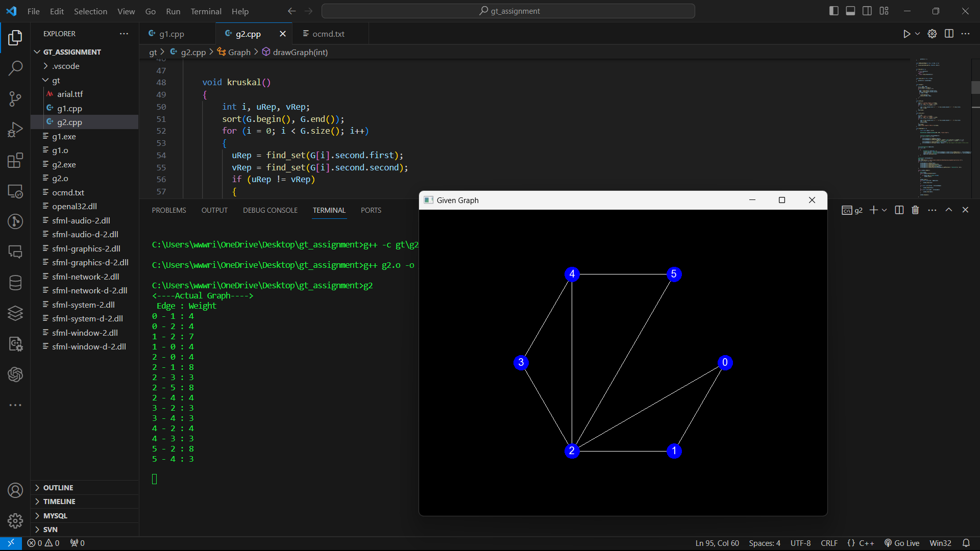Toggle the primary side bar

(834, 11)
